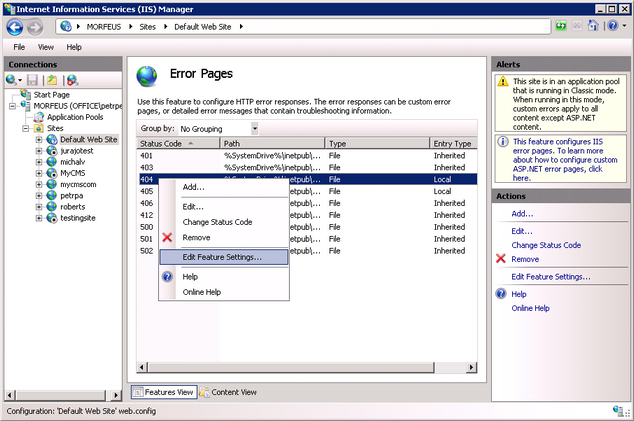This screenshot has height=421, width=634.
Task: Click the Type column header
Action: pyautogui.click(x=376, y=144)
